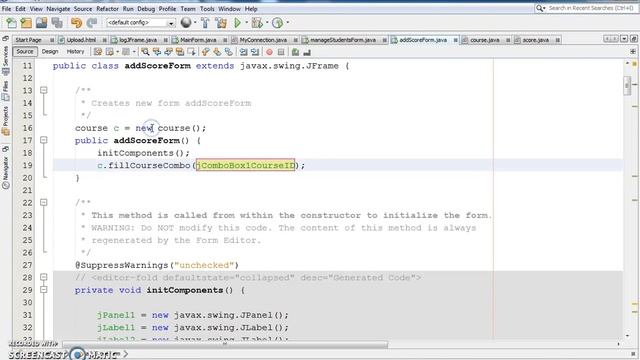The width and height of the screenshot is (640, 360).
Task: Open the Projects side panel
Action: point(5,121)
